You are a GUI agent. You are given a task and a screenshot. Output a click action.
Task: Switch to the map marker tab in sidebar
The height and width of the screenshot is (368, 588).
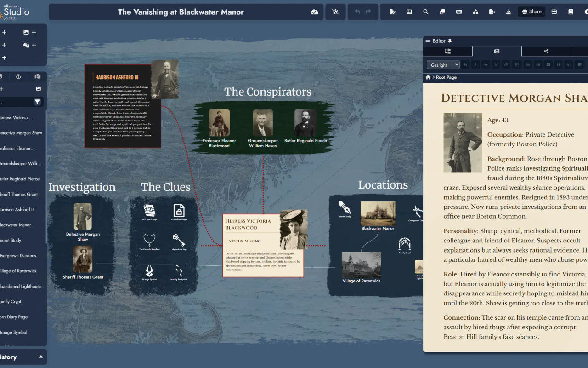(x=37, y=76)
